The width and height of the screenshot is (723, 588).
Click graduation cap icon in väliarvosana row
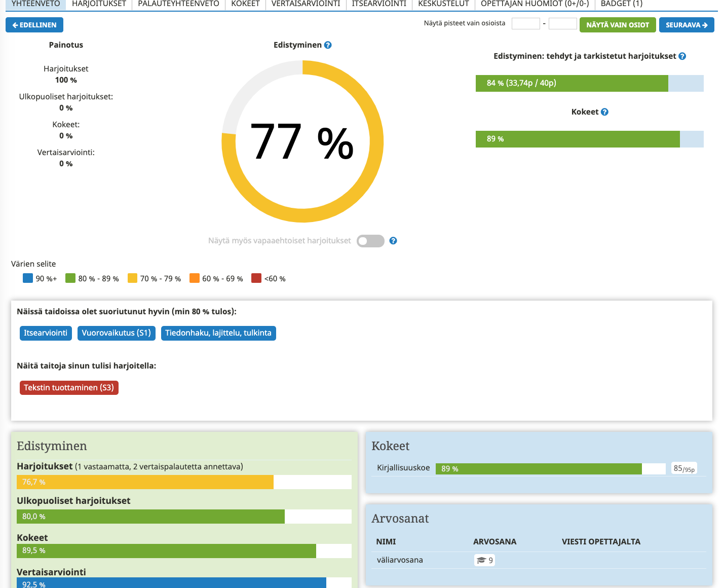coord(481,560)
